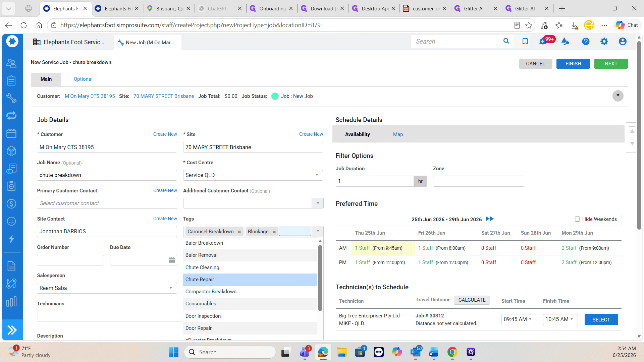Open the bar chart sidebar icon
Viewport: 644px width, 362px height.
coord(11,301)
